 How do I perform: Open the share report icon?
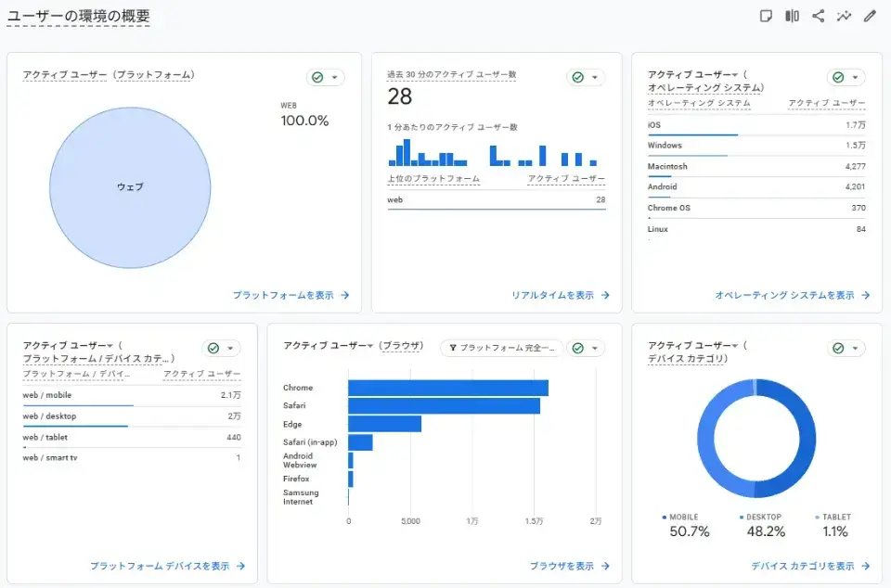click(x=818, y=16)
